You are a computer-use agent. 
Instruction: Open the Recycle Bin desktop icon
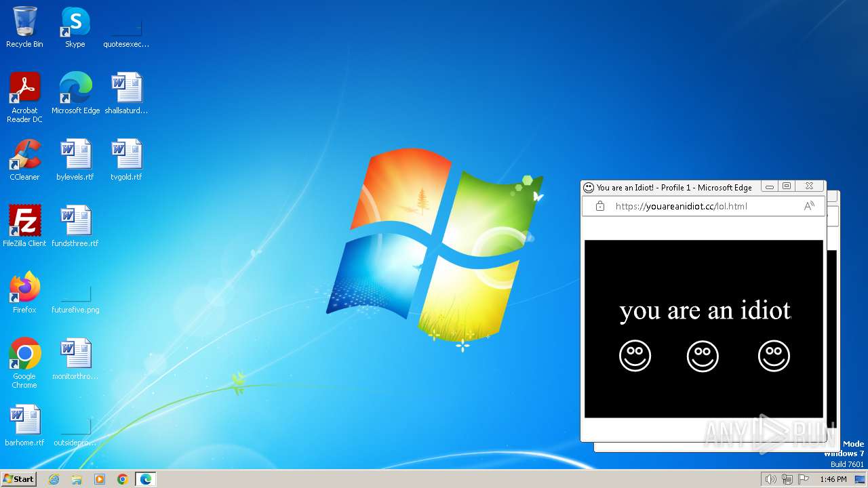pyautogui.click(x=24, y=27)
